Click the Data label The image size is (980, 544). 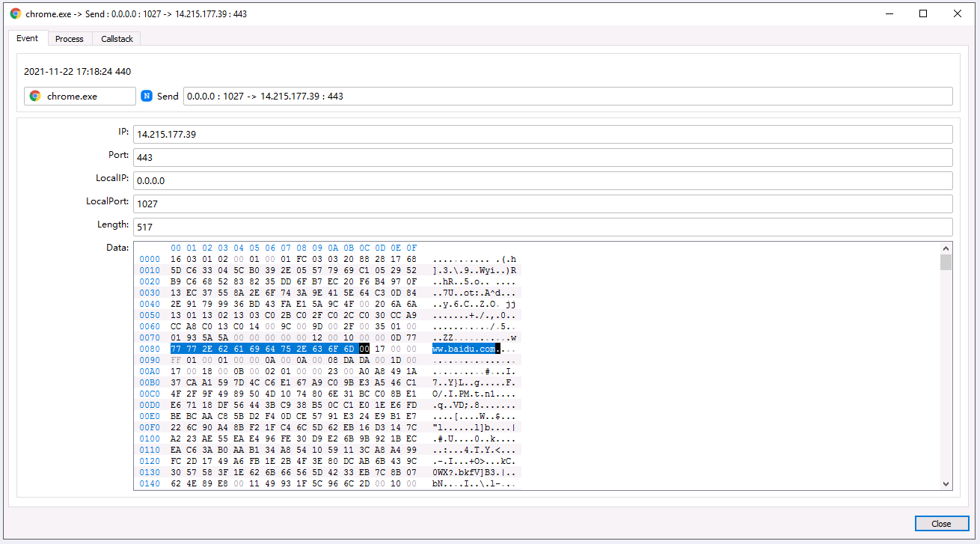119,248
